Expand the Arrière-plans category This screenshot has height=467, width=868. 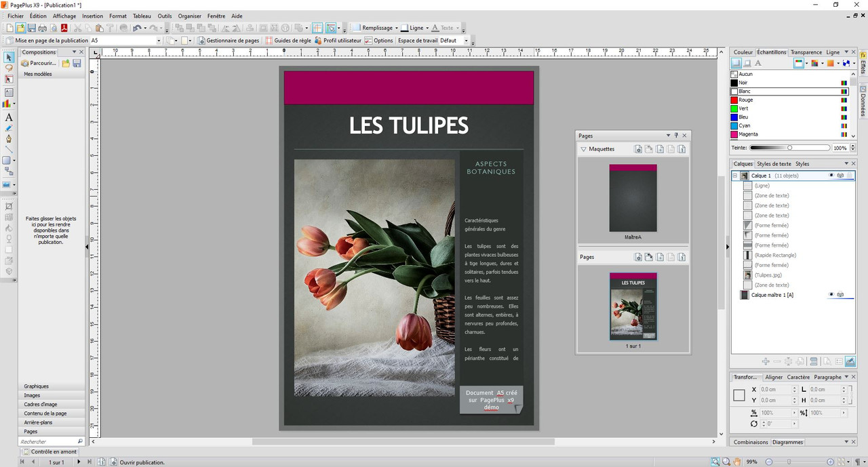52,422
